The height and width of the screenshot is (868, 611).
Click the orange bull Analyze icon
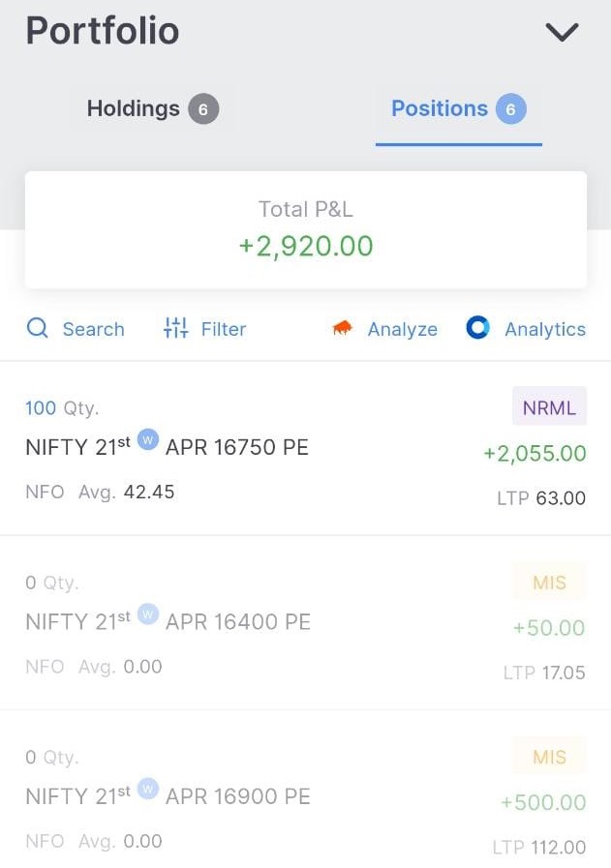342,329
